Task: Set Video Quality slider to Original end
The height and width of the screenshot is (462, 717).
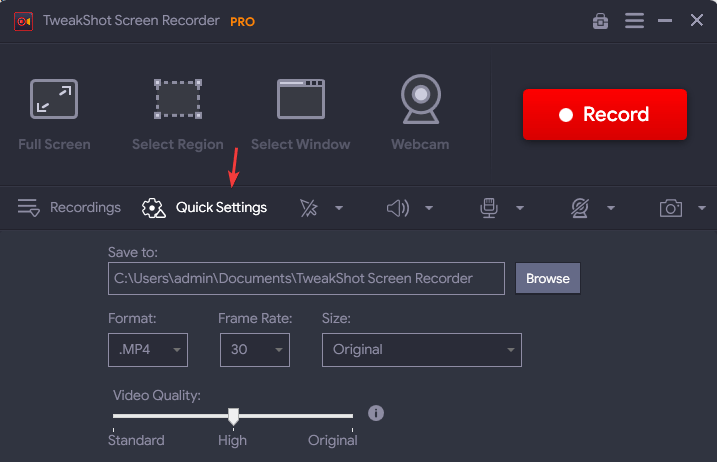Action: [x=352, y=416]
